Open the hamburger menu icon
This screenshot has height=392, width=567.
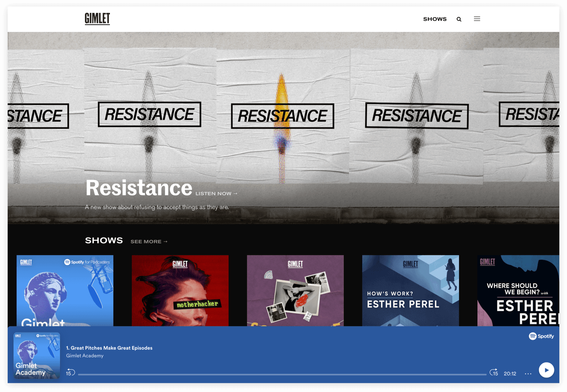point(477,19)
